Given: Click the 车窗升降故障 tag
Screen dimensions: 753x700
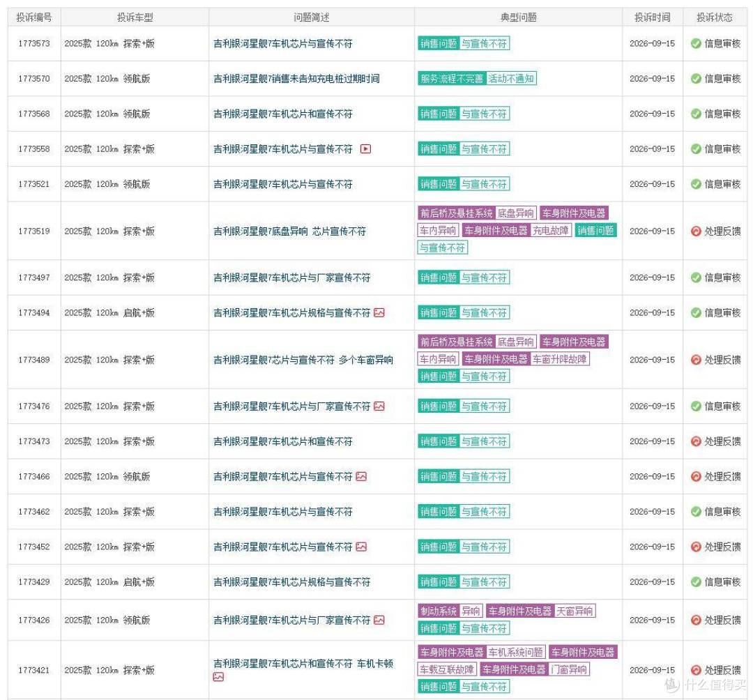Looking at the screenshot, I should click(559, 358).
